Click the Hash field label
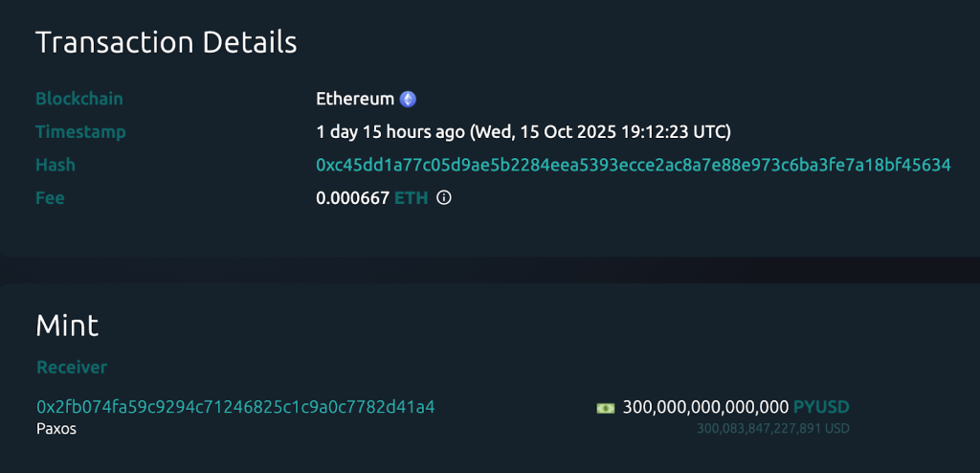This screenshot has width=980, height=473. [x=56, y=165]
